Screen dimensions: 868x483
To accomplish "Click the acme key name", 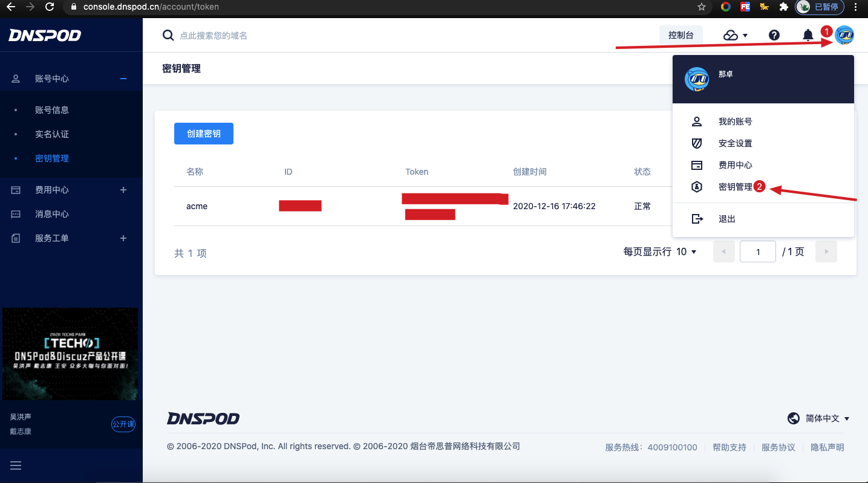I will coord(197,206).
